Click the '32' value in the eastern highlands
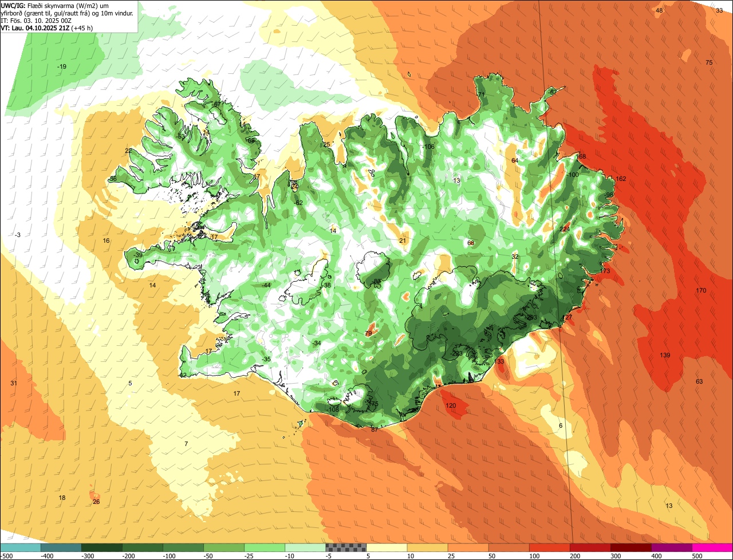Screen dimensions: 733x560 [x=515, y=257]
